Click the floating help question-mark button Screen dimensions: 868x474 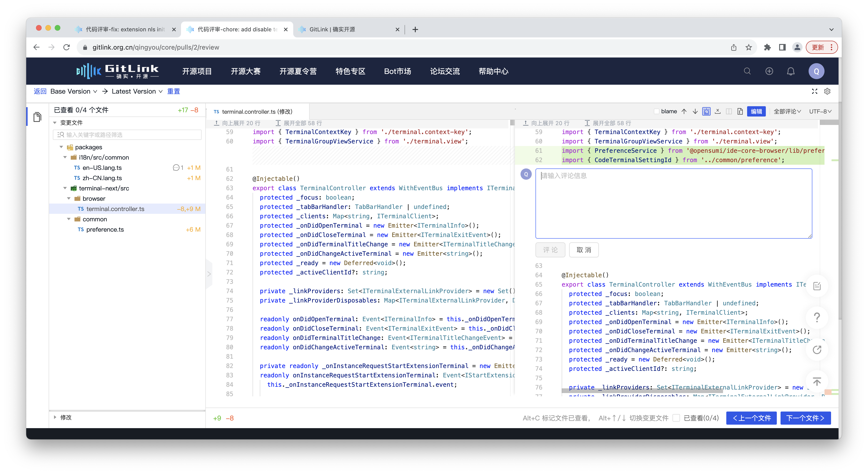tap(817, 317)
